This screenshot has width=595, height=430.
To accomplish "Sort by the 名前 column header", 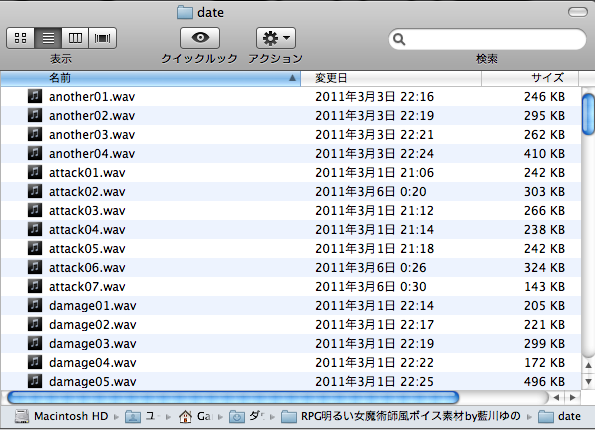I will click(151, 78).
